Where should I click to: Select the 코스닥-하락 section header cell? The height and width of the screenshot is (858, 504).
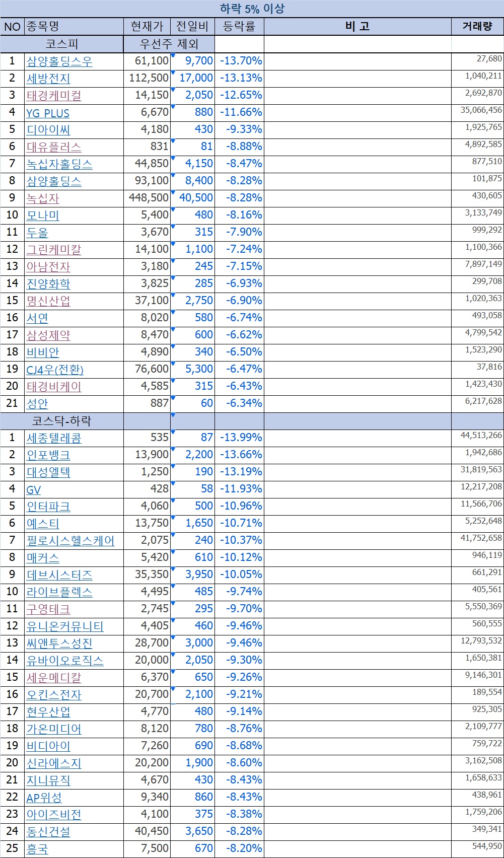click(x=62, y=421)
